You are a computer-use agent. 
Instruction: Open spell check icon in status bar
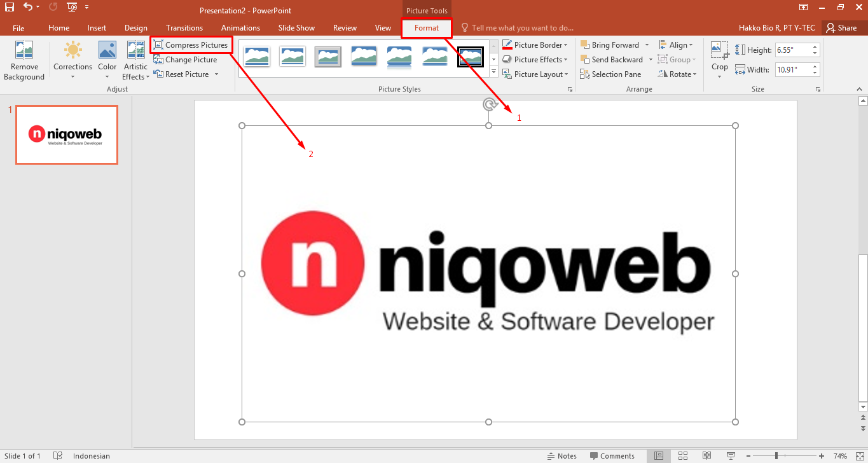point(58,456)
